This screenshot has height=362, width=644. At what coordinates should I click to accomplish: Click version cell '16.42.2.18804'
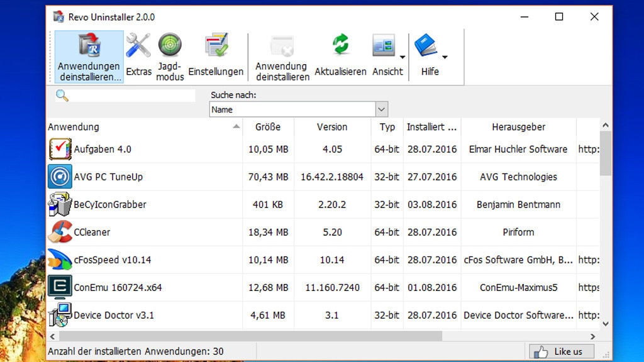[x=332, y=177]
